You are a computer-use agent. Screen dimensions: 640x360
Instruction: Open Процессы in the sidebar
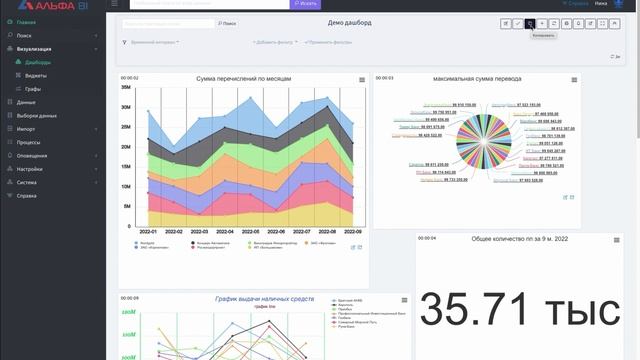click(29, 142)
